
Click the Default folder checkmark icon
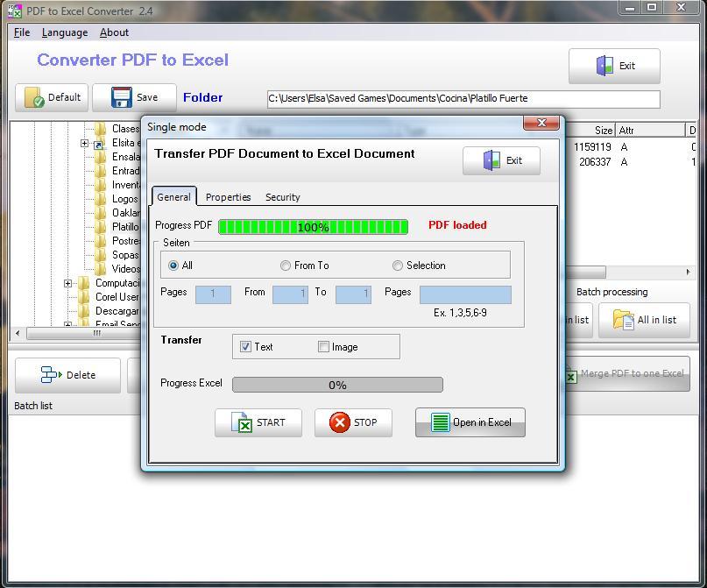(34, 97)
